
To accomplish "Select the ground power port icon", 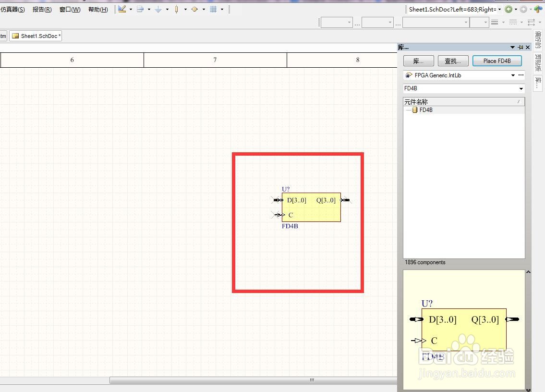I will [x=158, y=9].
